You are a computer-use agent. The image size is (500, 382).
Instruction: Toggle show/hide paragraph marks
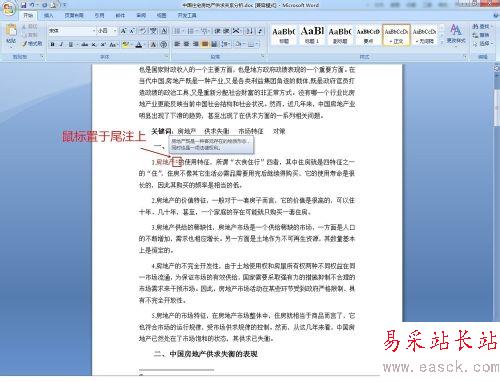pyautogui.click(x=260, y=31)
